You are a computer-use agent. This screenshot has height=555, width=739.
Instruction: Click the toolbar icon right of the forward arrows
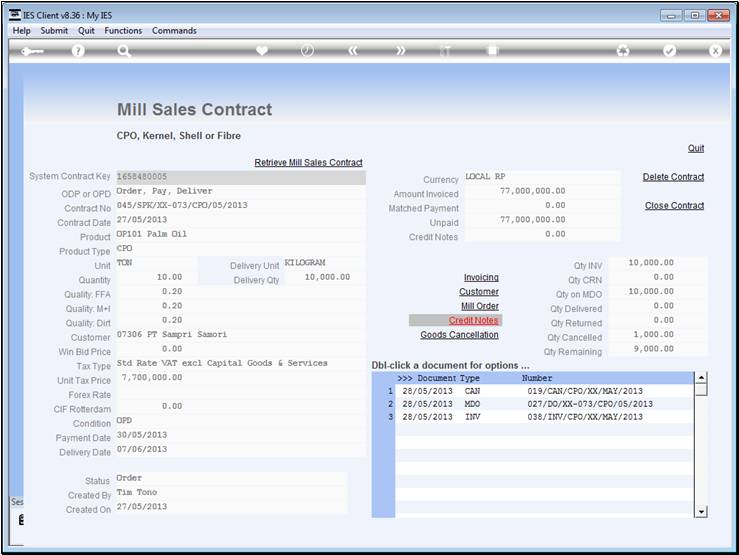445,51
